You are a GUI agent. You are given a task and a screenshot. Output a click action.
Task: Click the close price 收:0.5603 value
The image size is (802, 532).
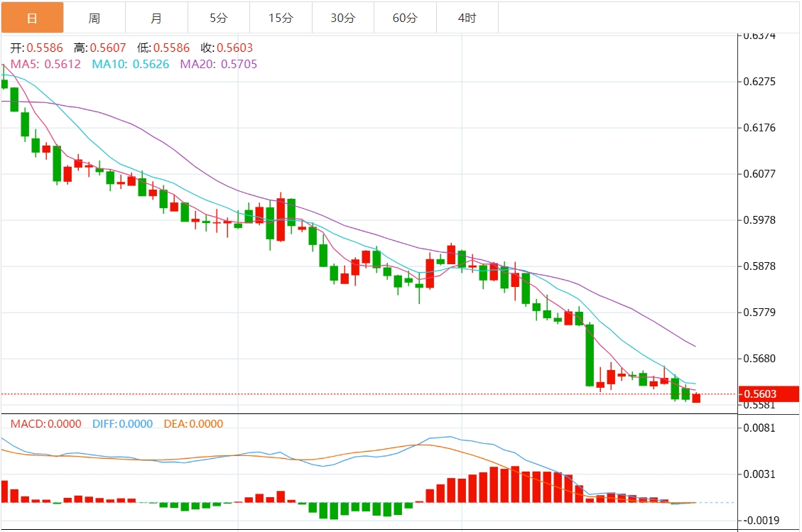tap(227, 48)
